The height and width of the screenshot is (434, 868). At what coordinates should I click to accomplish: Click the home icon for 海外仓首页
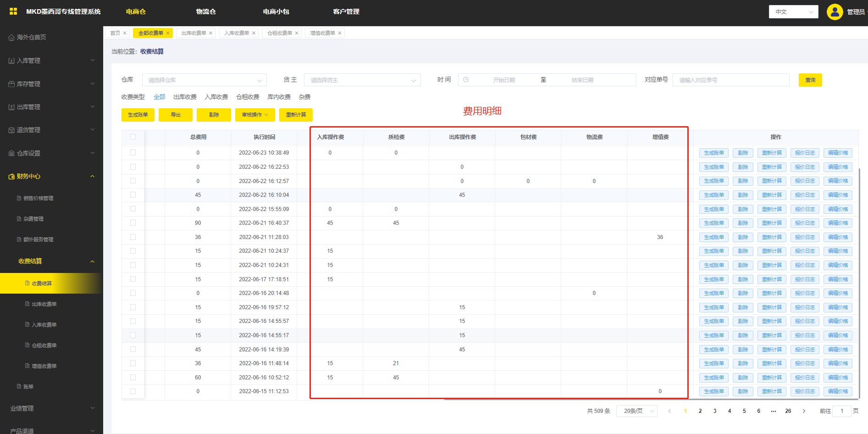[x=11, y=38]
